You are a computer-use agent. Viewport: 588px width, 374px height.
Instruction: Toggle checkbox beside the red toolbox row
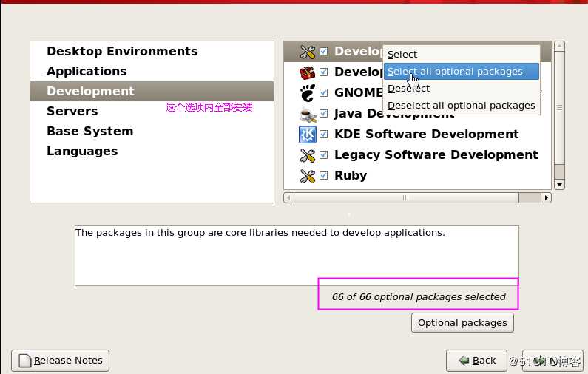(x=324, y=72)
